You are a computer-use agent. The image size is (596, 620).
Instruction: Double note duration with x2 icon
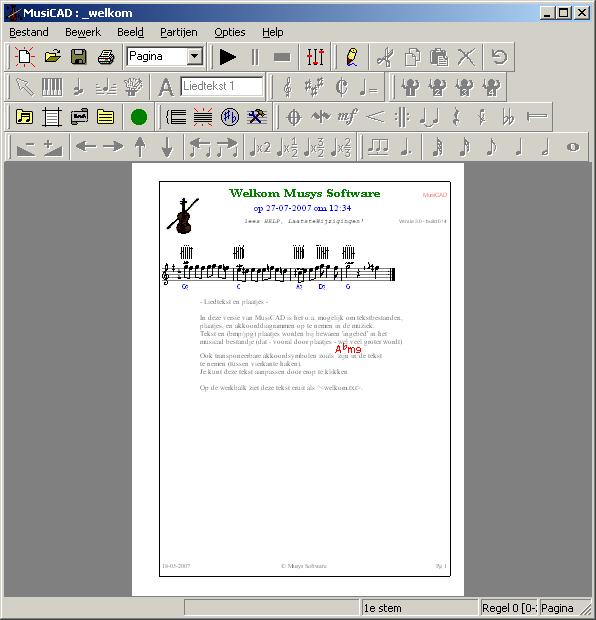pyautogui.click(x=260, y=147)
